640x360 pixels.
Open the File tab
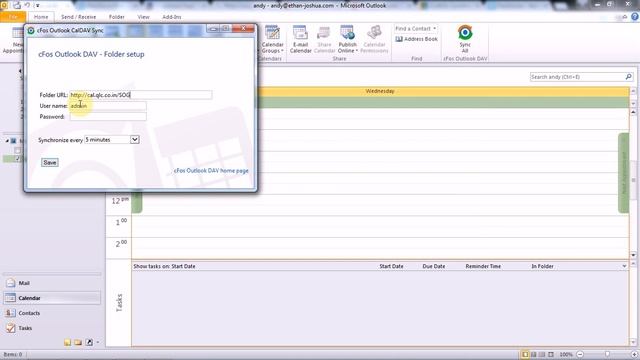(x=13, y=17)
